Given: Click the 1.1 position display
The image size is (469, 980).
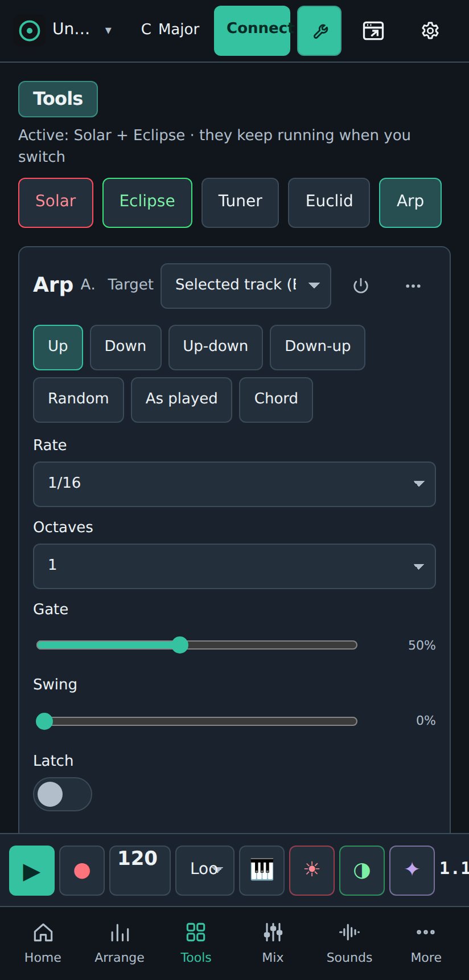Looking at the screenshot, I should (x=454, y=868).
